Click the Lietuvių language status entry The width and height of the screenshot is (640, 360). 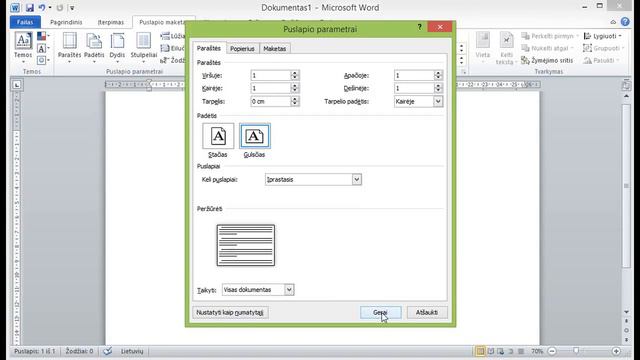point(132,351)
